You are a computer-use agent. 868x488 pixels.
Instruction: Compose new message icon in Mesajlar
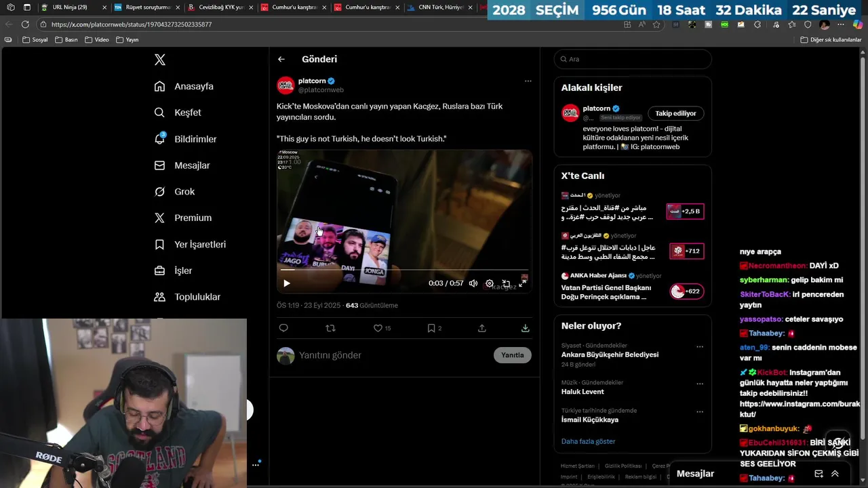[818, 474]
